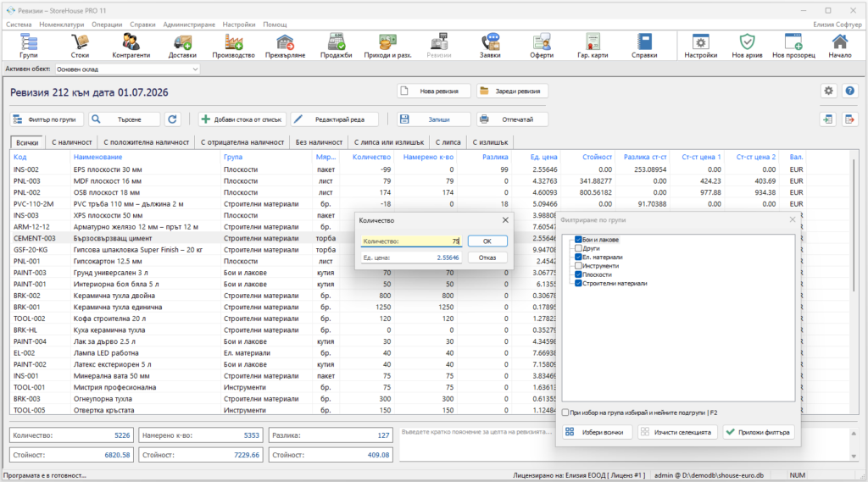Open Приходи и разх. toolbar icon
The height and width of the screenshot is (482, 868).
[387, 46]
